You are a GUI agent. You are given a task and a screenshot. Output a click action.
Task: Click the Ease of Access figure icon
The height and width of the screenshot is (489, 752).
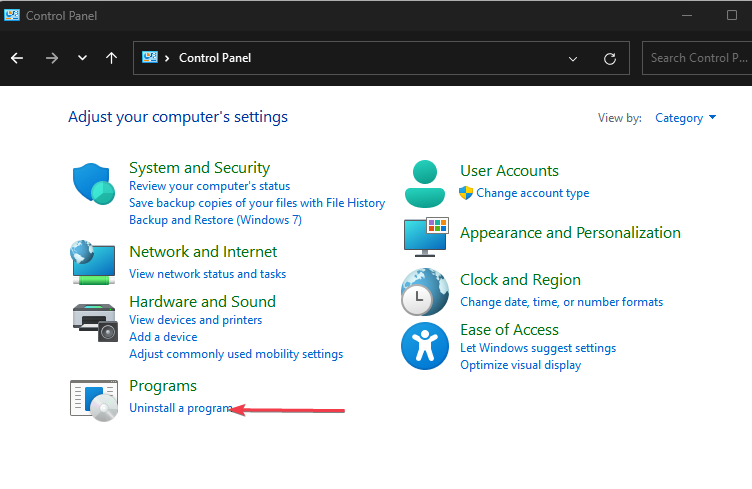pyautogui.click(x=425, y=346)
